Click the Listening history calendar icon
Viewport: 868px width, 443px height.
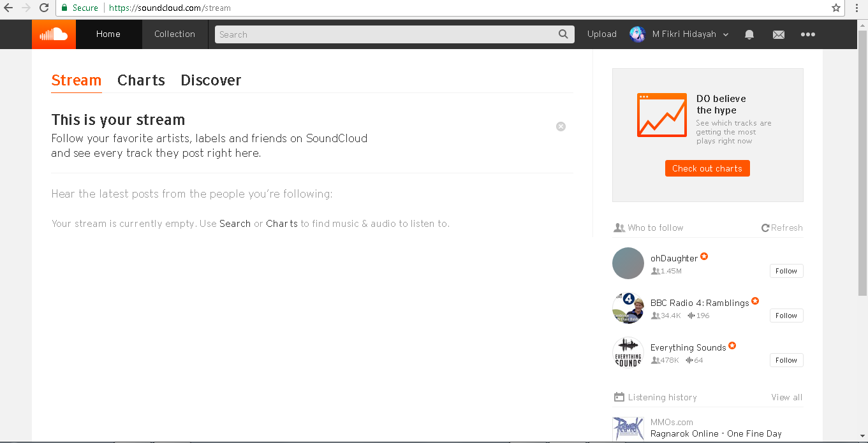tap(619, 397)
